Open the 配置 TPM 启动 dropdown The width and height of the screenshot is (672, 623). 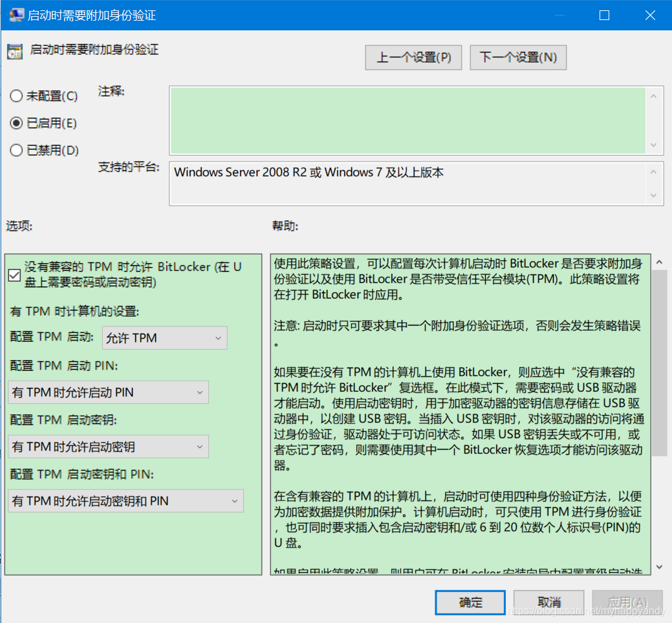coord(164,338)
